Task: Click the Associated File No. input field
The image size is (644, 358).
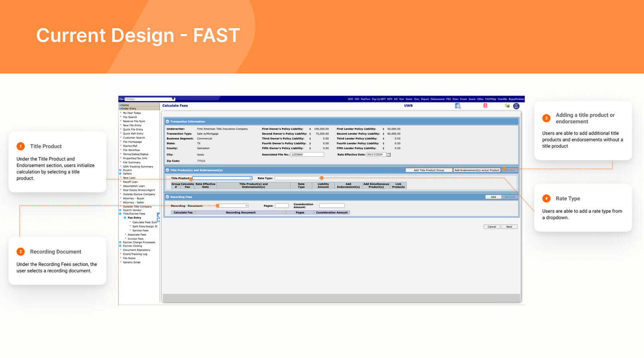Action: 307,155
